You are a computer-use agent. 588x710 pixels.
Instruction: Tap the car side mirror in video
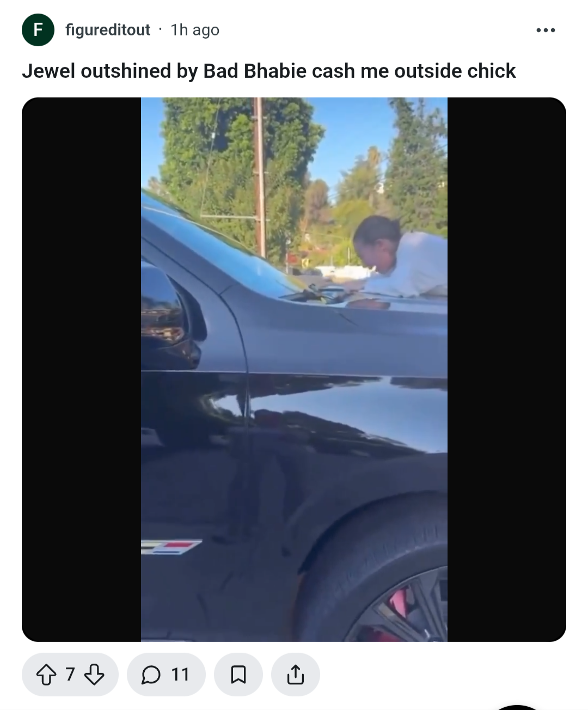click(x=169, y=316)
